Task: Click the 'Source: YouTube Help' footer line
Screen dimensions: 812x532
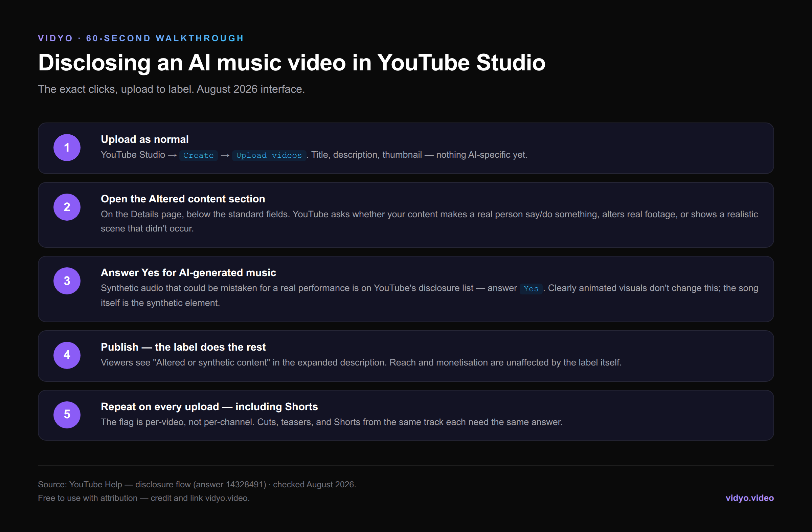Action: (x=197, y=484)
